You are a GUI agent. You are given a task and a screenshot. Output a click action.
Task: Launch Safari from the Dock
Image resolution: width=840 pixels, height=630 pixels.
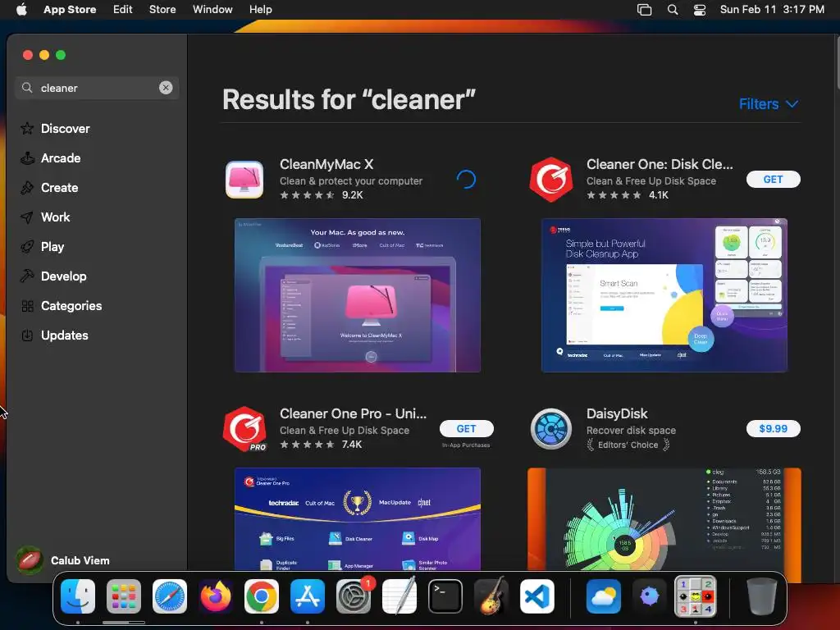170,596
